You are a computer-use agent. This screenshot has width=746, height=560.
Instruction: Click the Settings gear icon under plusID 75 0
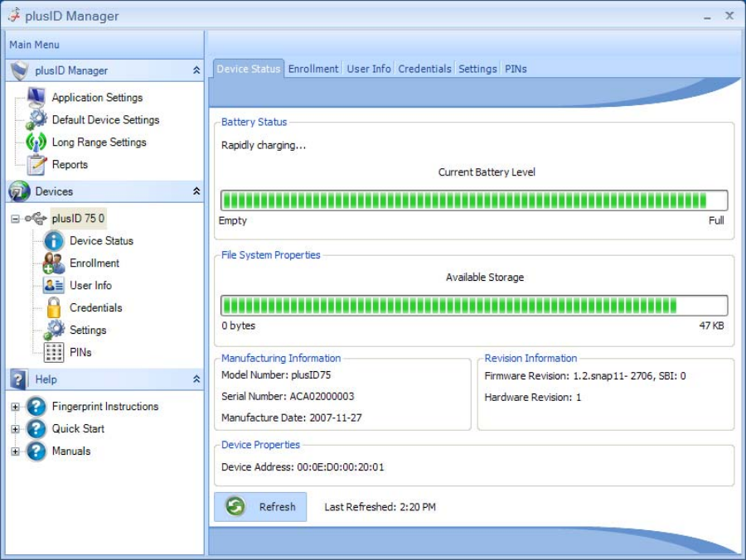[54, 330]
